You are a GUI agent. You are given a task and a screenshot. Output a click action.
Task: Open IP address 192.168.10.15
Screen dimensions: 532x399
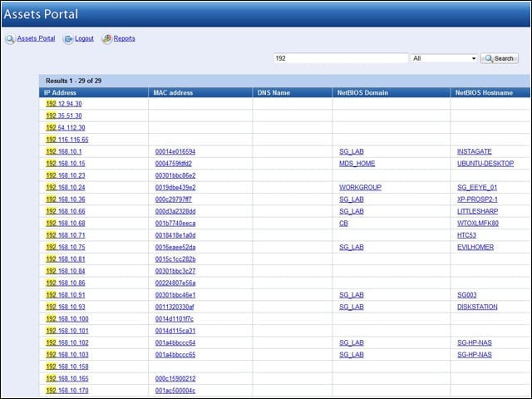pyautogui.click(x=66, y=164)
